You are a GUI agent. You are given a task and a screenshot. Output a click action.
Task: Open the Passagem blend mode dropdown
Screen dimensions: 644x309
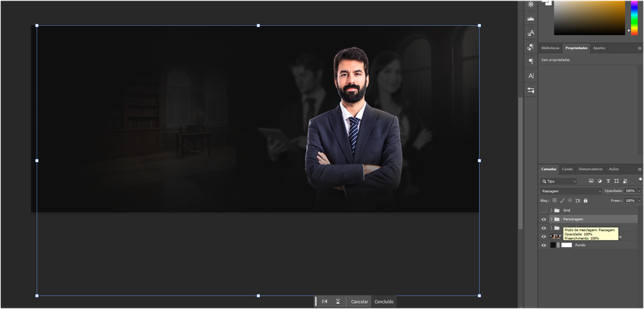pyautogui.click(x=571, y=191)
